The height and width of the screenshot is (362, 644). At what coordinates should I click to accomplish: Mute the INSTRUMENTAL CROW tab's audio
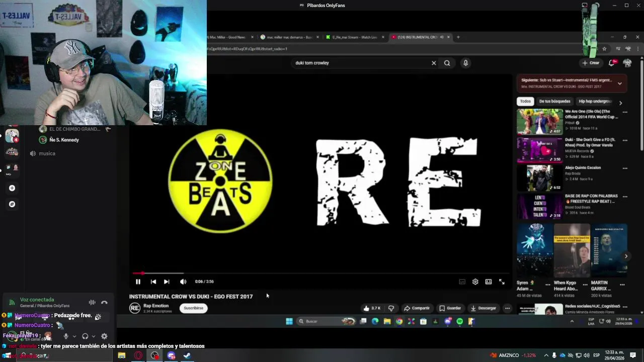tap(442, 37)
